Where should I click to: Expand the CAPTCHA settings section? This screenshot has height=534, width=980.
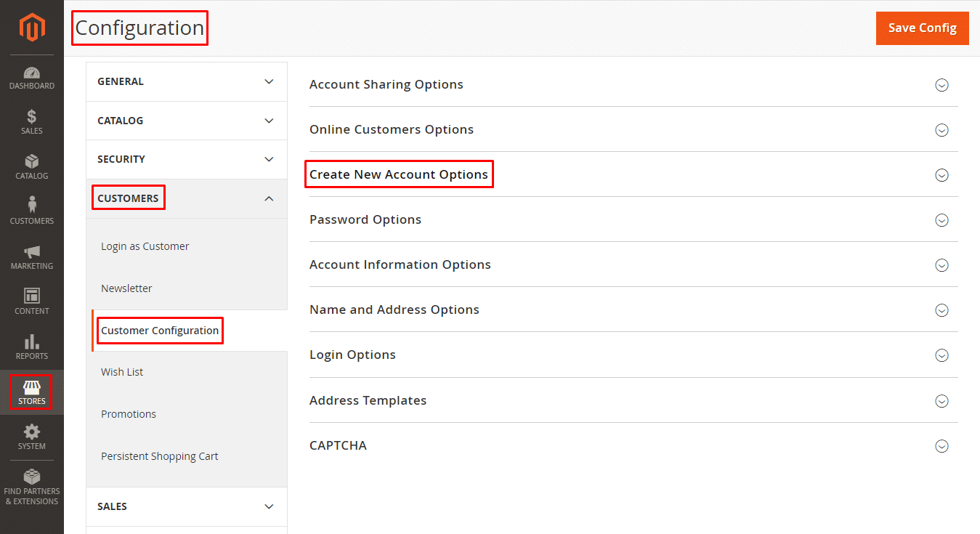point(338,445)
